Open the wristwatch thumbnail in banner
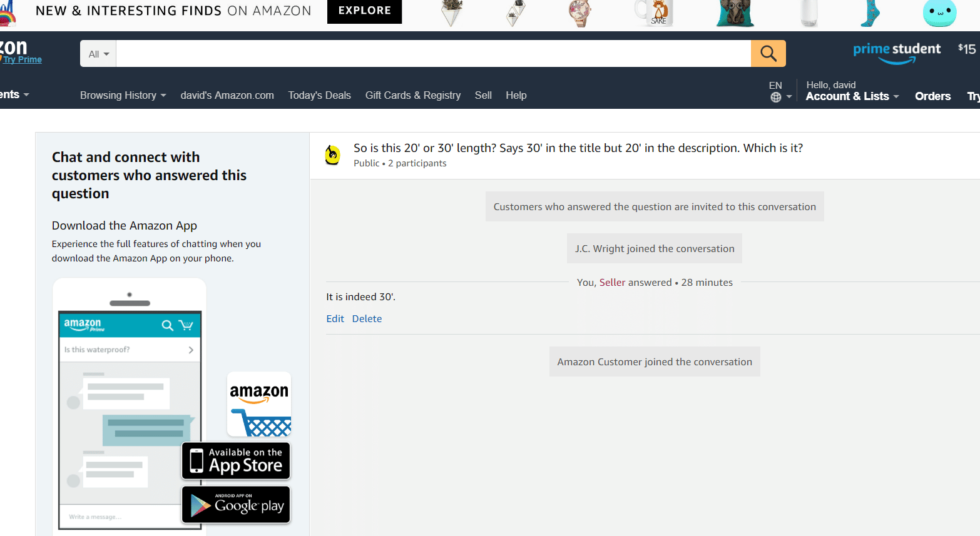 coord(580,13)
